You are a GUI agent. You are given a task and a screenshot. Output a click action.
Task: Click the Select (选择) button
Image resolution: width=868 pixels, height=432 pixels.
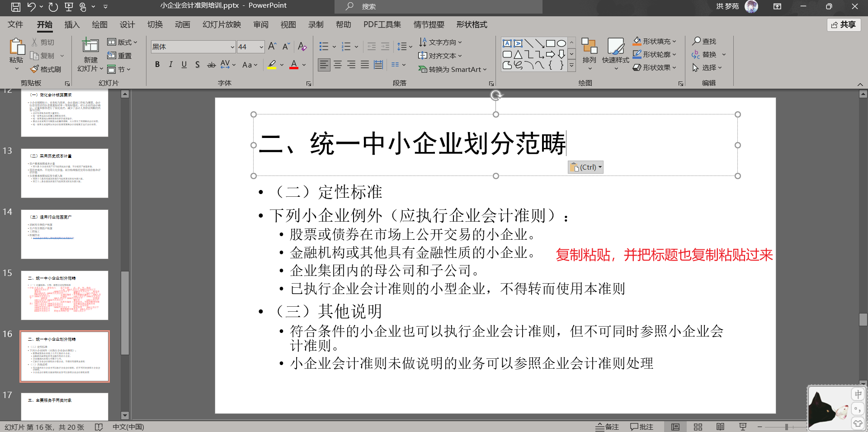click(x=707, y=67)
